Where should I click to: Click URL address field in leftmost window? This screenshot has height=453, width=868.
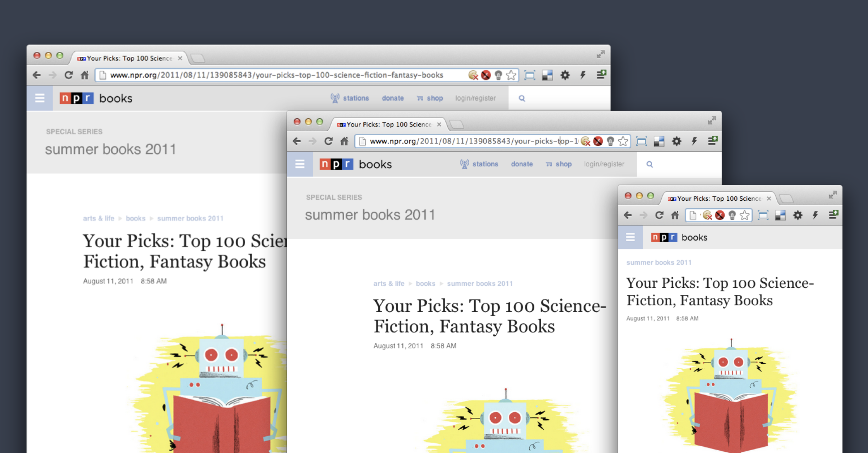[x=276, y=75]
